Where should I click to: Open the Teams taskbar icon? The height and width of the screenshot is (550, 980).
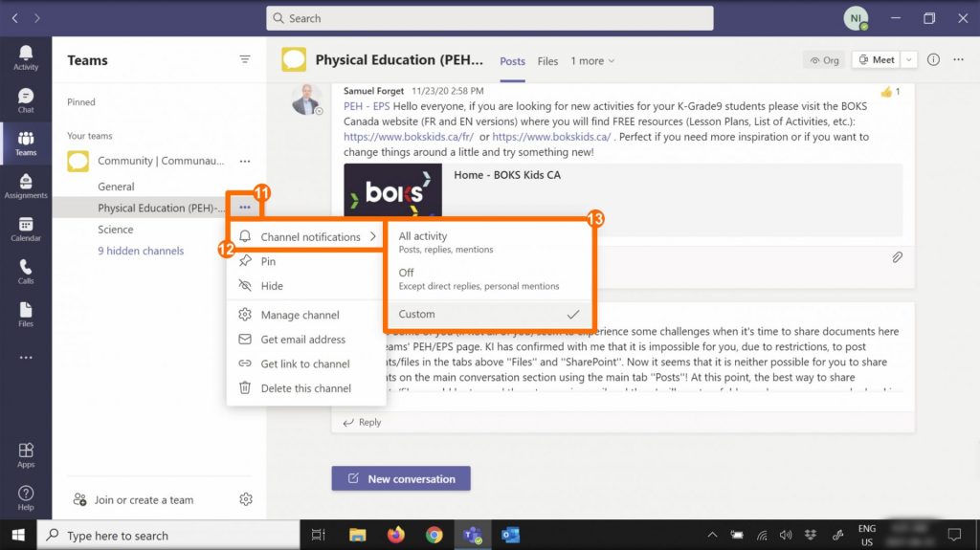click(x=473, y=535)
